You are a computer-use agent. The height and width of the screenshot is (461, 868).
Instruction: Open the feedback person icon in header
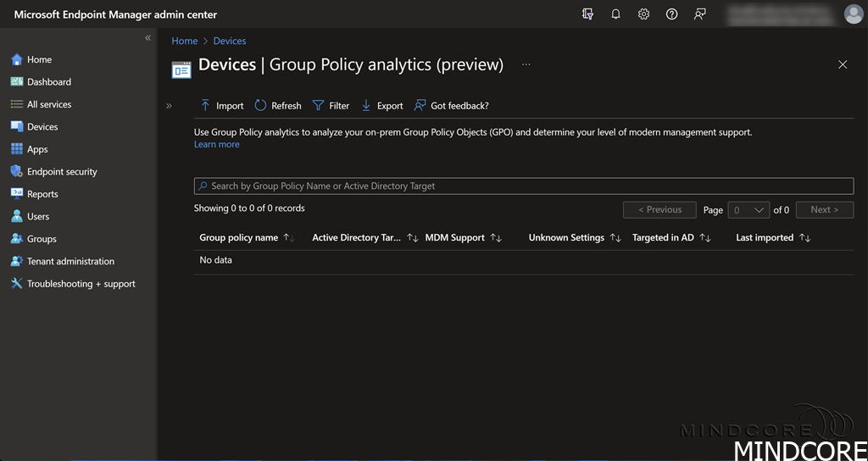click(x=699, y=14)
